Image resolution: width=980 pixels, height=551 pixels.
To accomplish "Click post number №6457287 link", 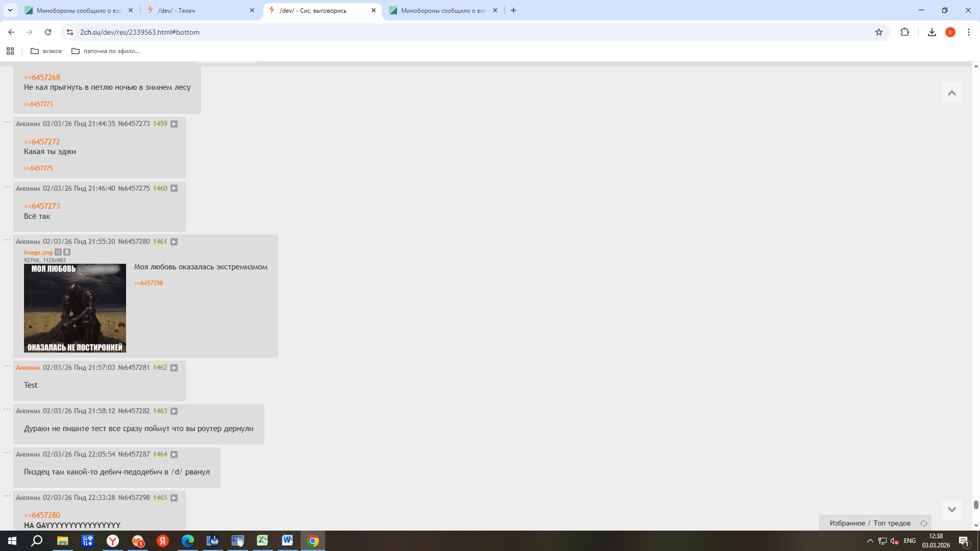I will click(x=134, y=454).
